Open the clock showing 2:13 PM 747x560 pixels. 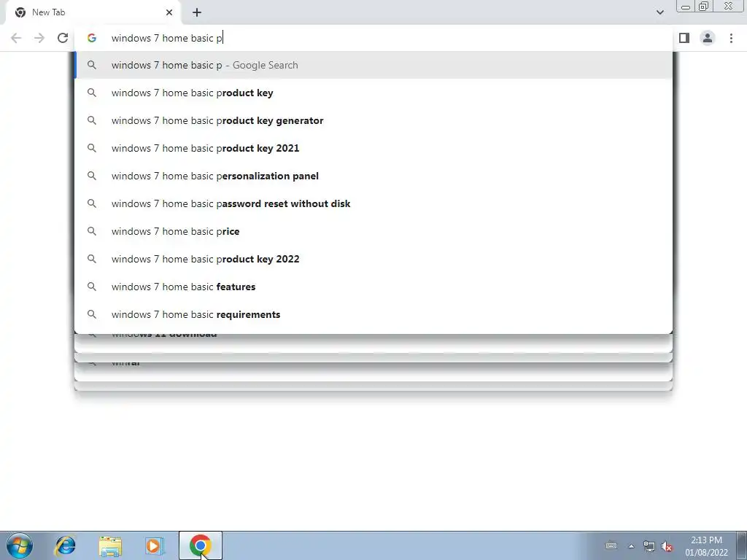[706, 545]
